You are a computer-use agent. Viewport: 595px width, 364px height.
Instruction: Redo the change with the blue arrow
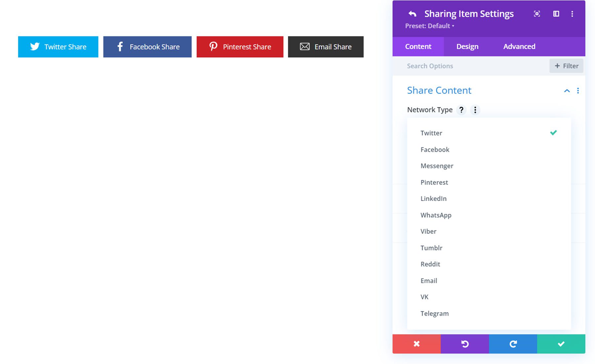(513, 344)
